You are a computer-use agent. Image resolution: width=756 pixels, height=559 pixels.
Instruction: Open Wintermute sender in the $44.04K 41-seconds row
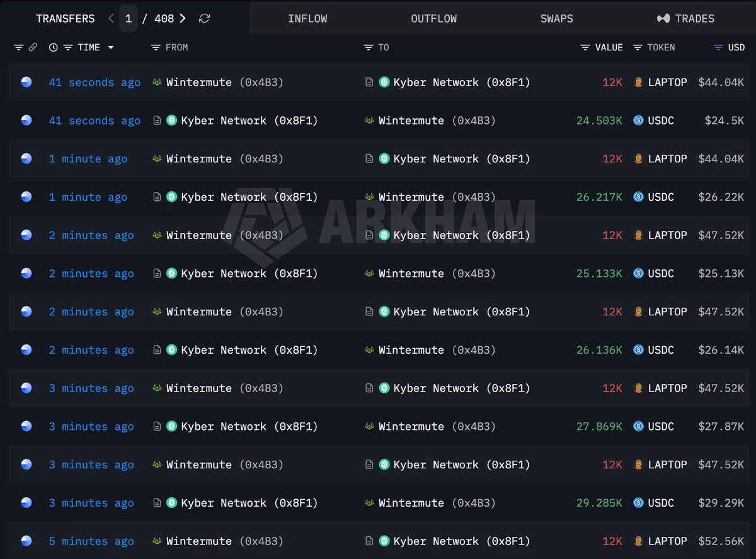199,82
